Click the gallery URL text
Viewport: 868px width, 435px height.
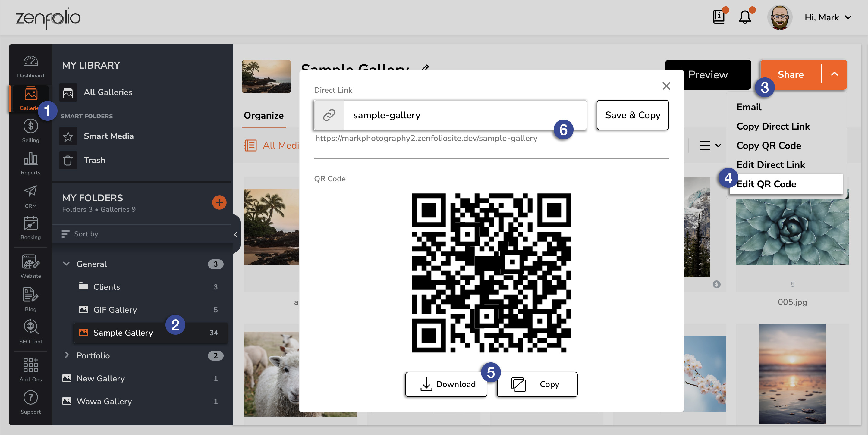426,138
